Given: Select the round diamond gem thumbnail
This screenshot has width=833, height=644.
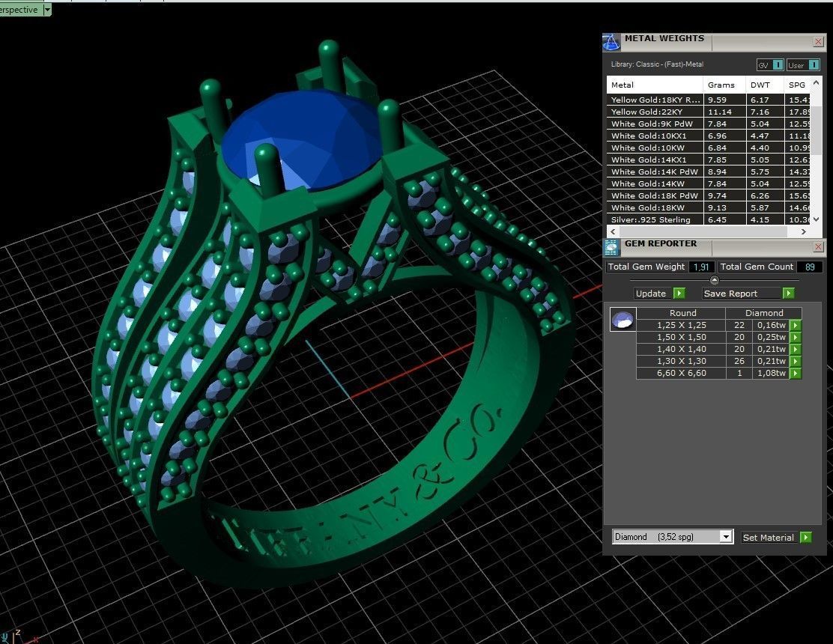Looking at the screenshot, I should (623, 320).
